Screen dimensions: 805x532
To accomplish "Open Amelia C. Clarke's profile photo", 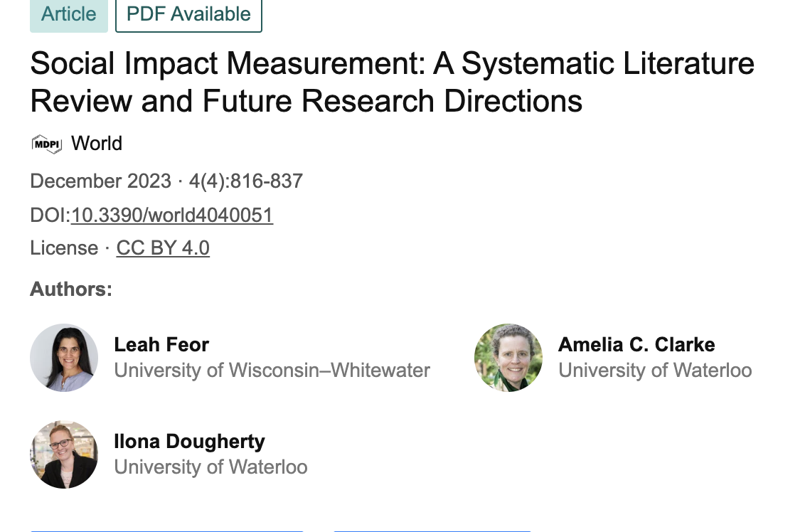I will 508,358.
